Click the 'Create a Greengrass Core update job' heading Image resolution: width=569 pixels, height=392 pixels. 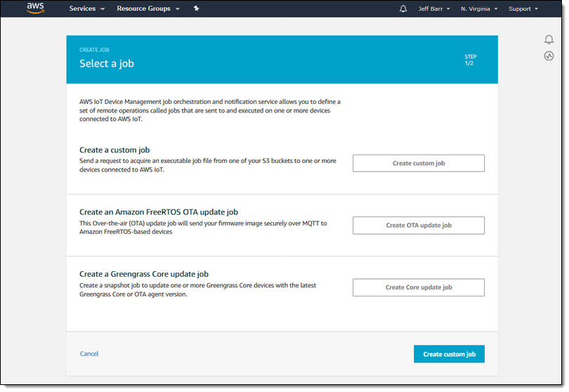point(144,274)
